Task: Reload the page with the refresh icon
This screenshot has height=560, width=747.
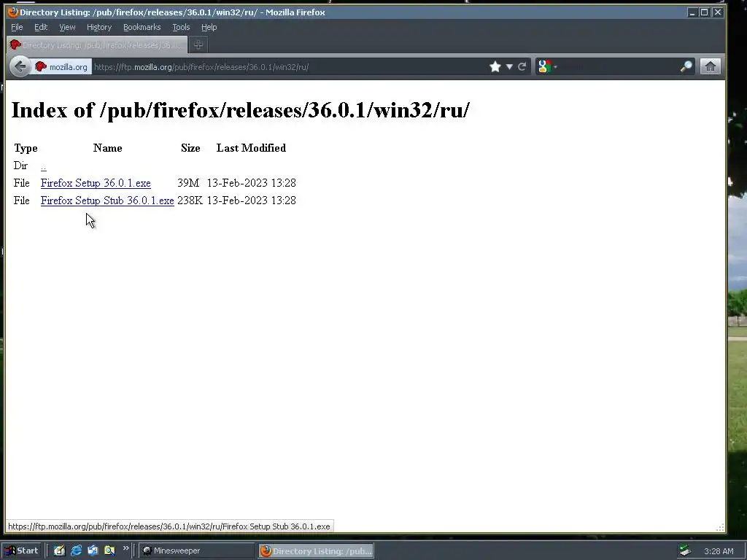Action: pos(522,66)
